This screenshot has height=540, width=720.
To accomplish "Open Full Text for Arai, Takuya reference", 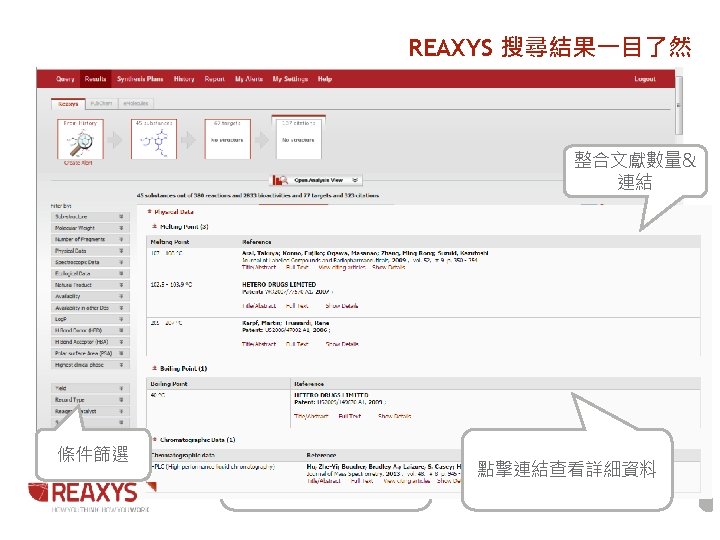I will tap(297, 267).
